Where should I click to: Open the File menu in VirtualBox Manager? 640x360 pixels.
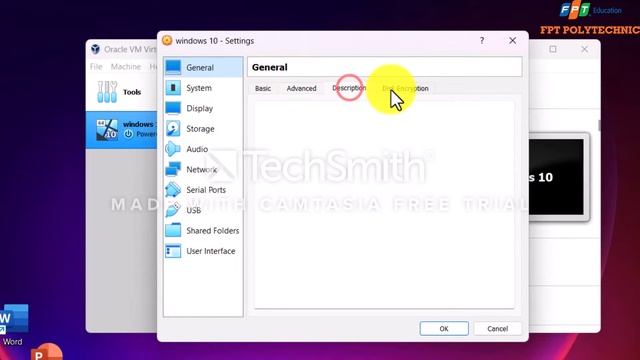[96, 67]
